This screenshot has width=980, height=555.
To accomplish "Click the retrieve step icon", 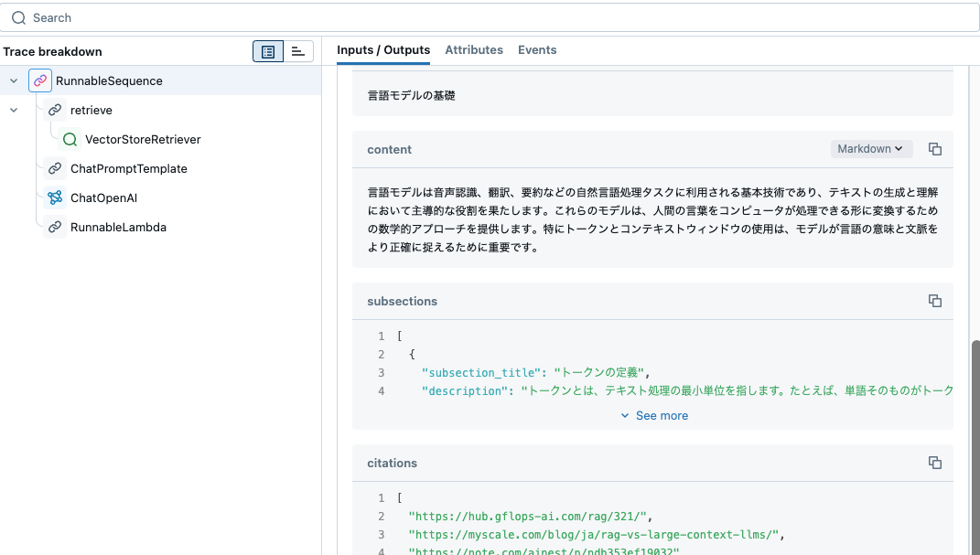I will tap(54, 110).
